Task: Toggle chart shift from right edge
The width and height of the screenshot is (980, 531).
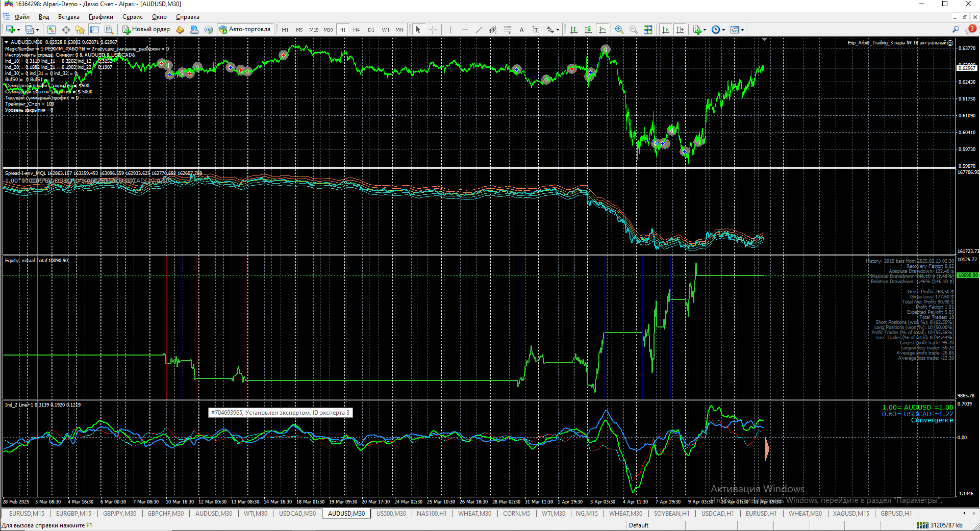Action: (x=680, y=30)
